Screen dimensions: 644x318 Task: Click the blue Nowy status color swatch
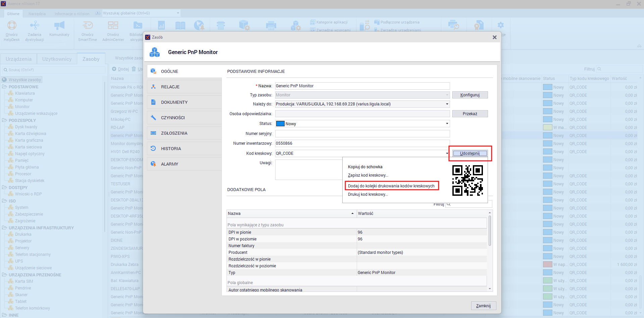click(x=280, y=124)
